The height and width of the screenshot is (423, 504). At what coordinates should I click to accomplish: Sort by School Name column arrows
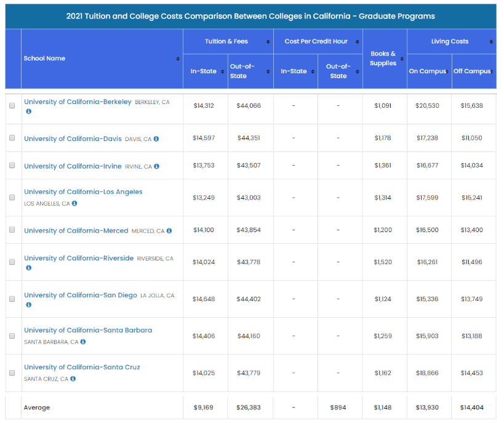pos(178,59)
